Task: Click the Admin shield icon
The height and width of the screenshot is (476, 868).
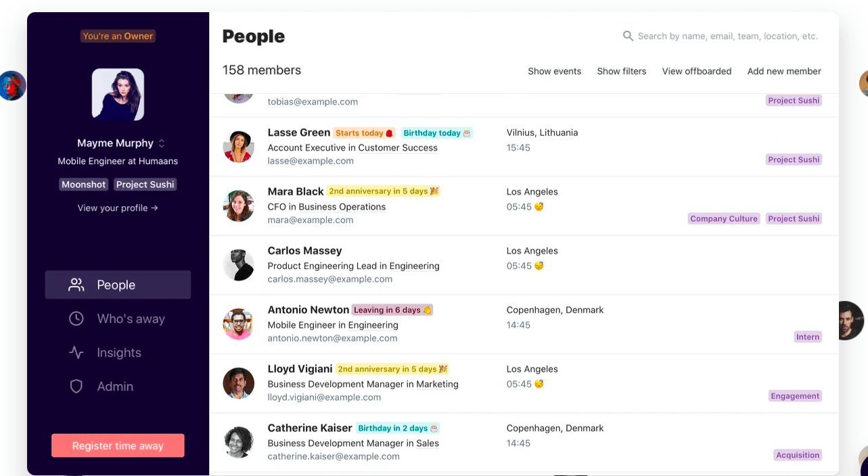Action: pos(76,386)
